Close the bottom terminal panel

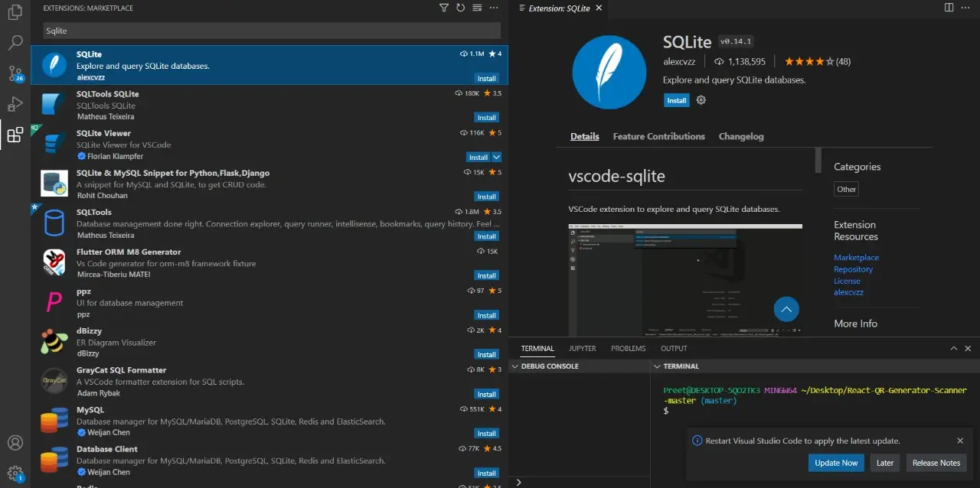pyautogui.click(x=968, y=348)
